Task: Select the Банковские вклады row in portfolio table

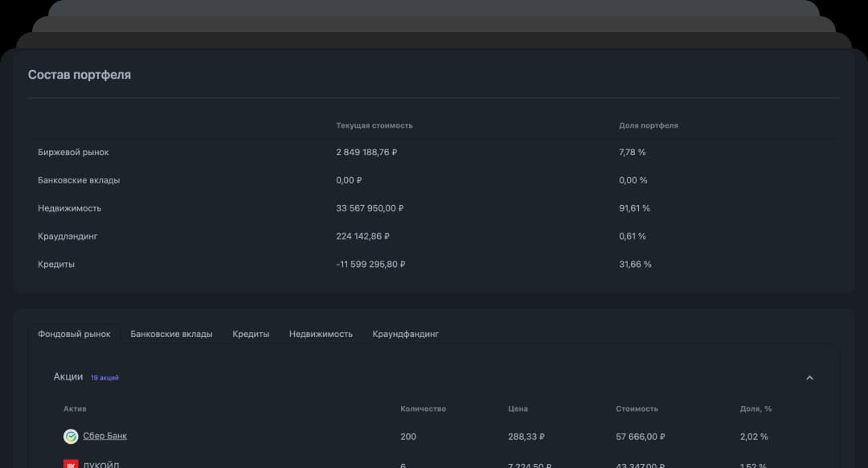Action: click(433, 180)
